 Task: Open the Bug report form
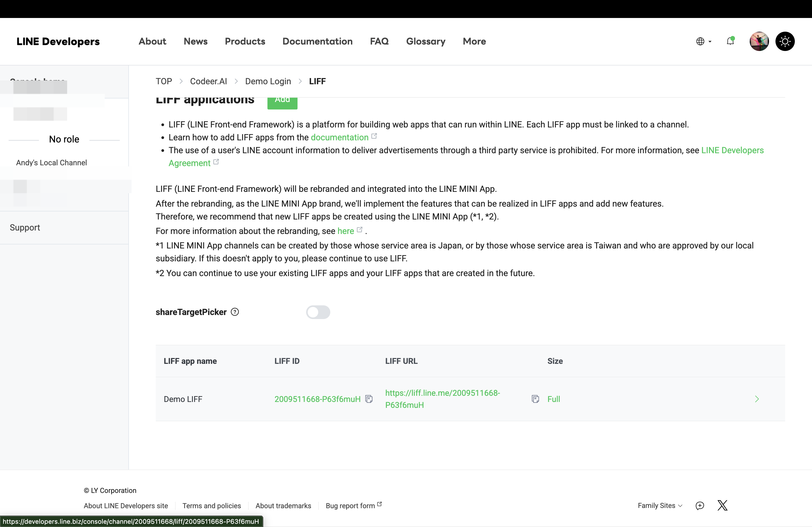point(350,506)
